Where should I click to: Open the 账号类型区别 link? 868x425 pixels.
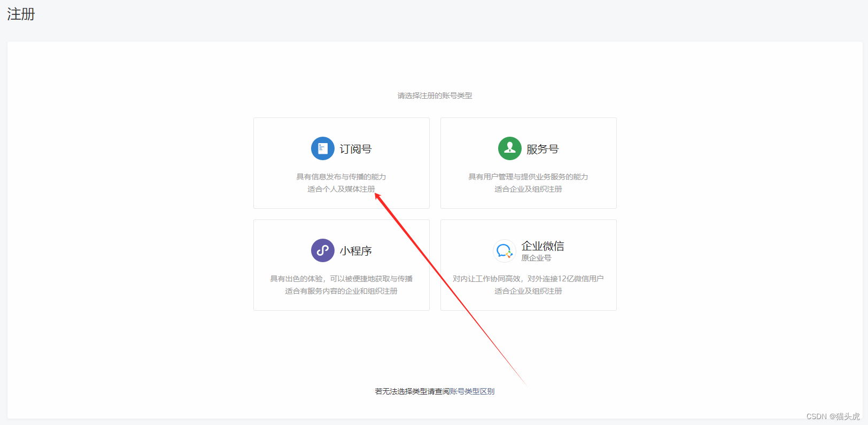(472, 391)
